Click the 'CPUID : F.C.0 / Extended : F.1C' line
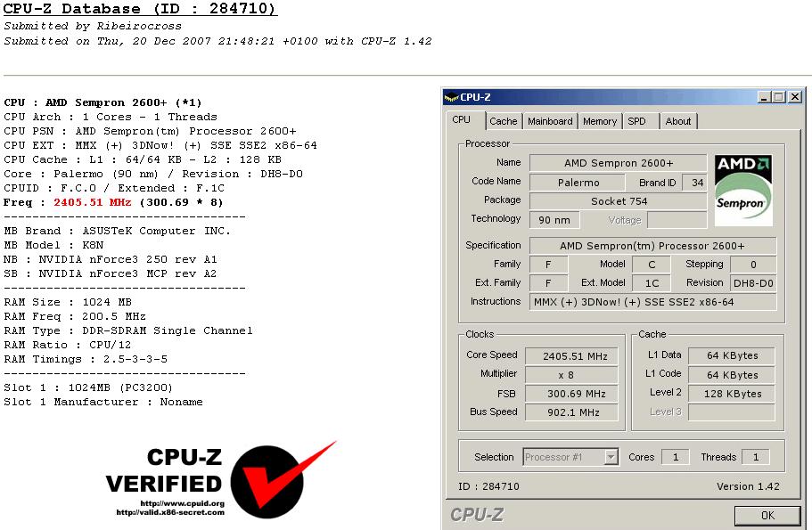This screenshot has width=812, height=530. point(114,188)
